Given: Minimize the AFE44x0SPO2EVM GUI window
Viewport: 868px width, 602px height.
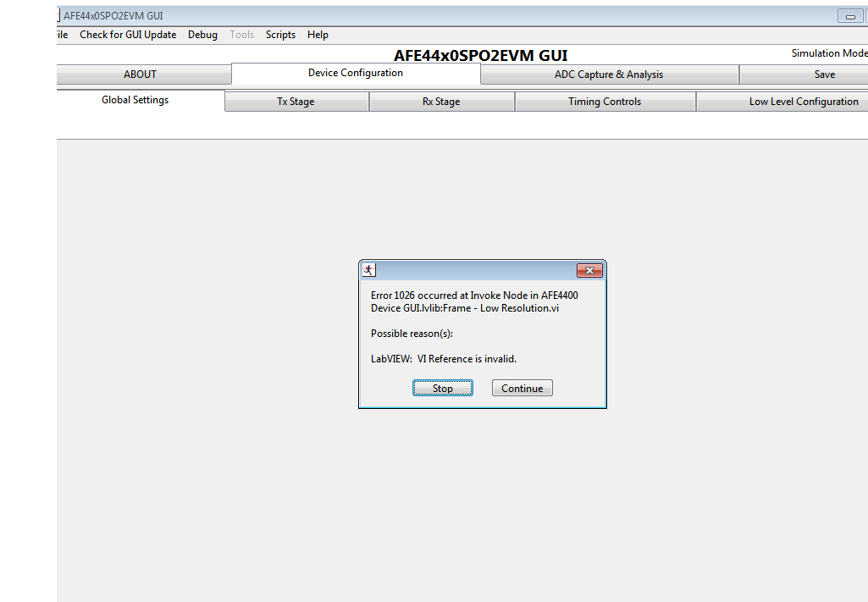Looking at the screenshot, I should [850, 17].
